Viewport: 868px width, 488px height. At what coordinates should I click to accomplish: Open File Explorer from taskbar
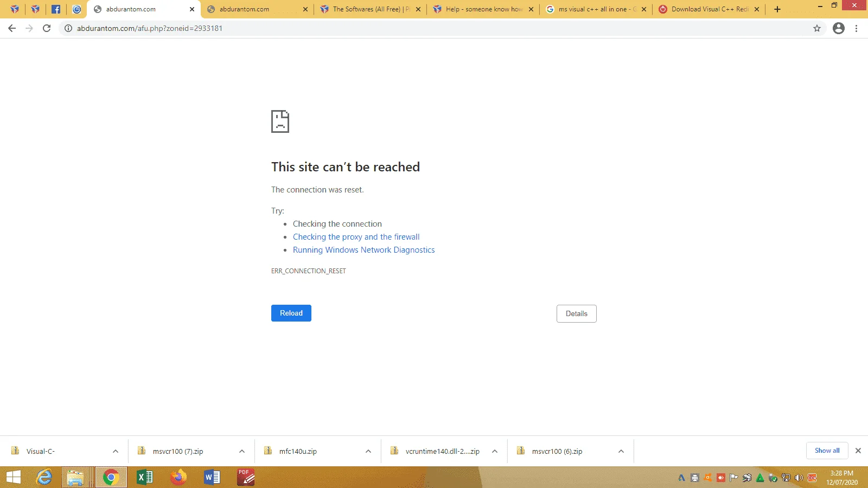pyautogui.click(x=75, y=477)
